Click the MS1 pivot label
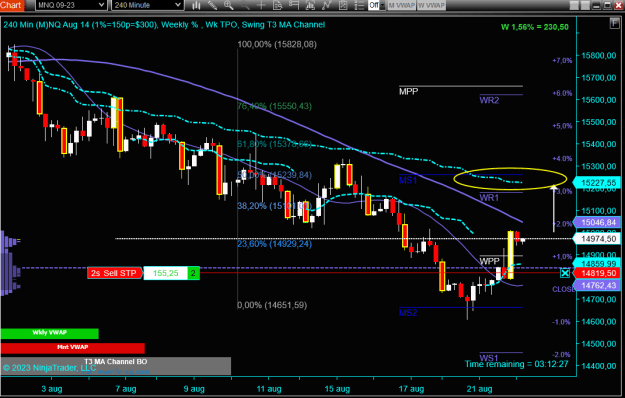The height and width of the screenshot is (398, 625). 408,180
